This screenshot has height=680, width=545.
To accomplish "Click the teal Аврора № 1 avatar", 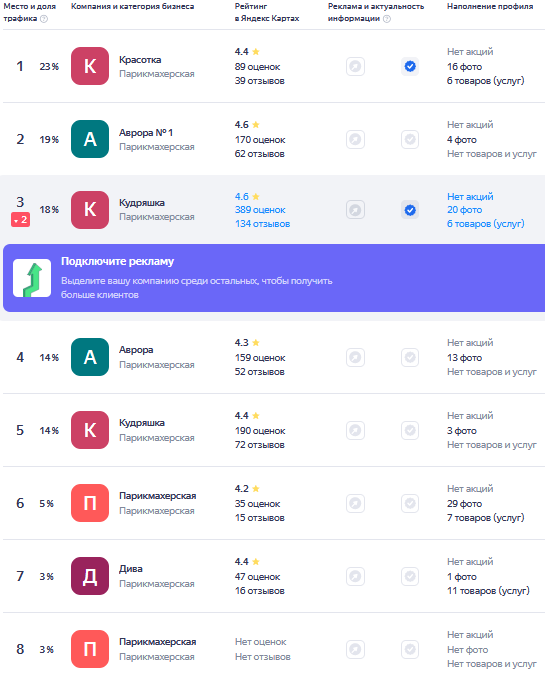I will [90, 139].
